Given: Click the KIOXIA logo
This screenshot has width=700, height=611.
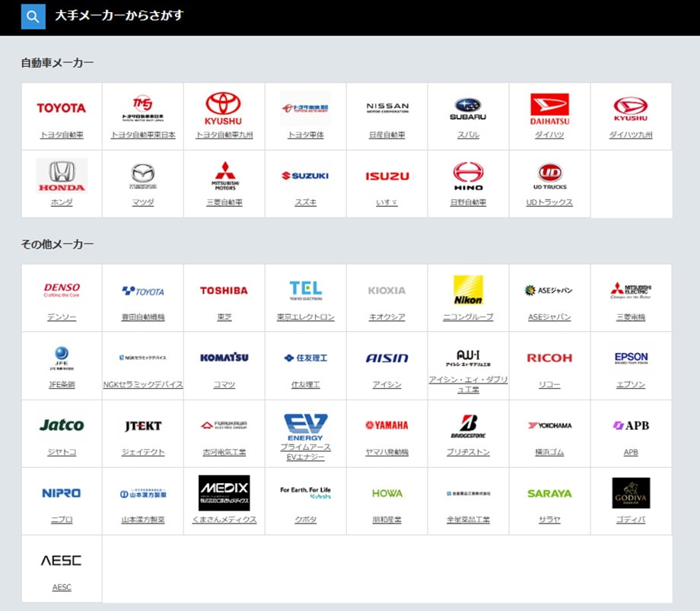Looking at the screenshot, I should (387, 291).
